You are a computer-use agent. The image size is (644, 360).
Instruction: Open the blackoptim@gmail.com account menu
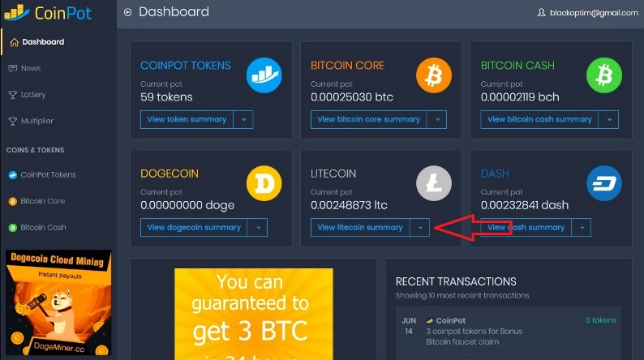[588, 13]
